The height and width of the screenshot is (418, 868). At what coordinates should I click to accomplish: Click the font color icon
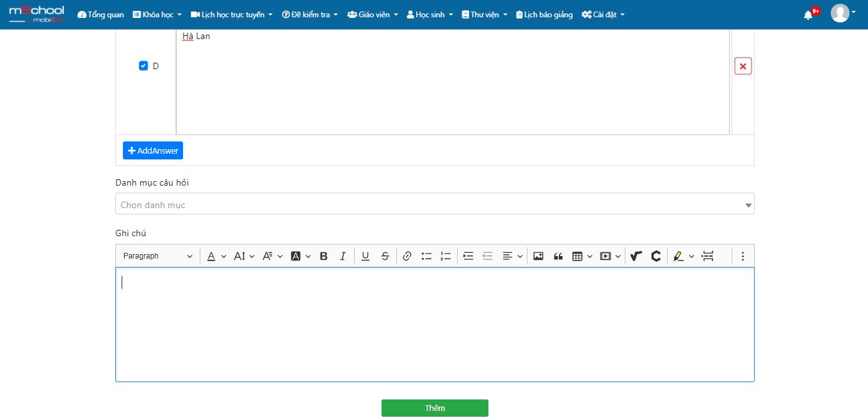point(211,256)
